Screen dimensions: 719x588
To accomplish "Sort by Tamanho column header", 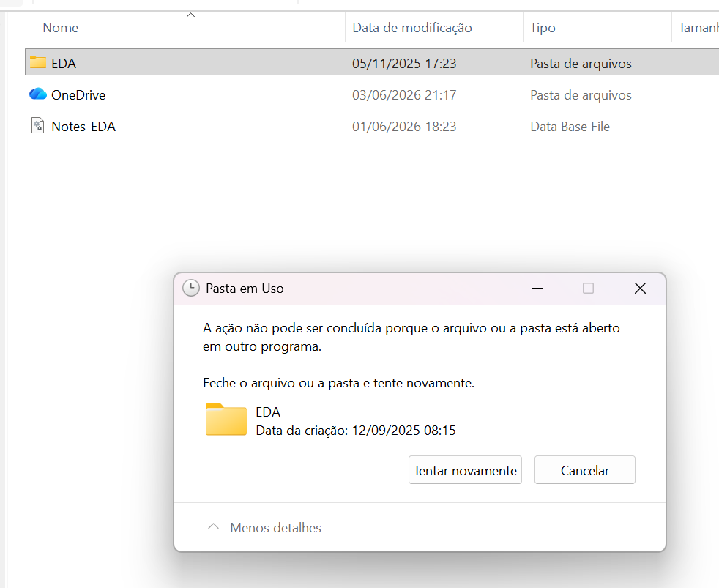I will coord(698,28).
